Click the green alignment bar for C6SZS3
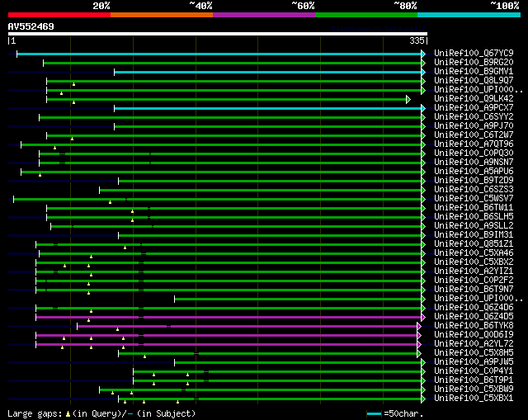Screen dimensions: 528x420 [x=261, y=191]
